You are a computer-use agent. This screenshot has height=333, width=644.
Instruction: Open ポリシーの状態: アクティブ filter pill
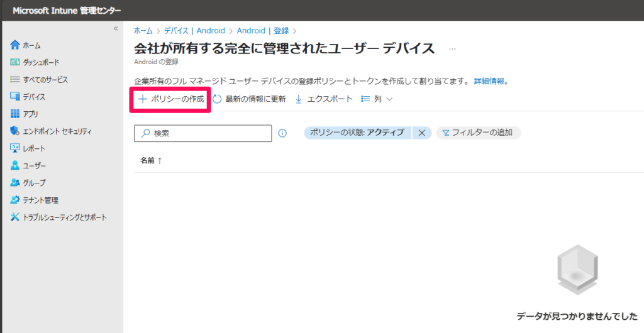[x=357, y=133]
